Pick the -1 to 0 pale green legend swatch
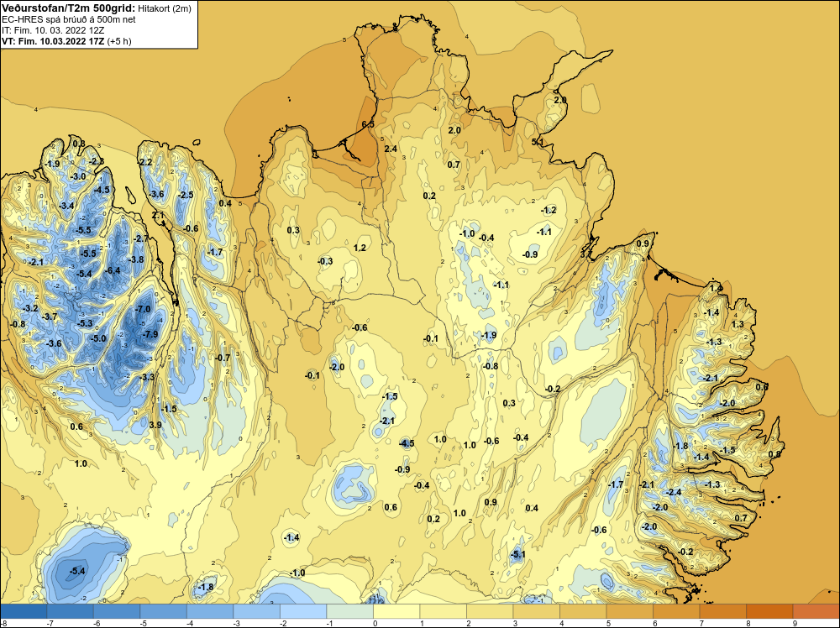The image size is (840, 628). pyautogui.click(x=349, y=611)
